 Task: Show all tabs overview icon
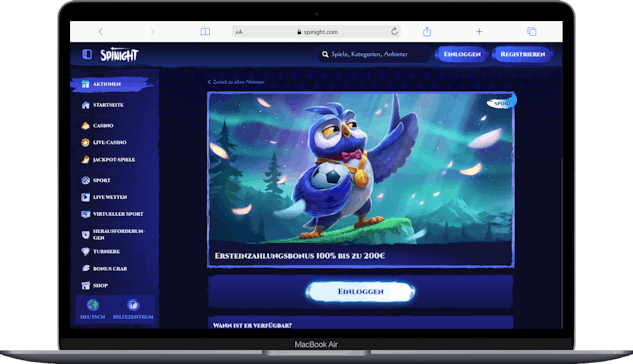pyautogui.click(x=532, y=31)
